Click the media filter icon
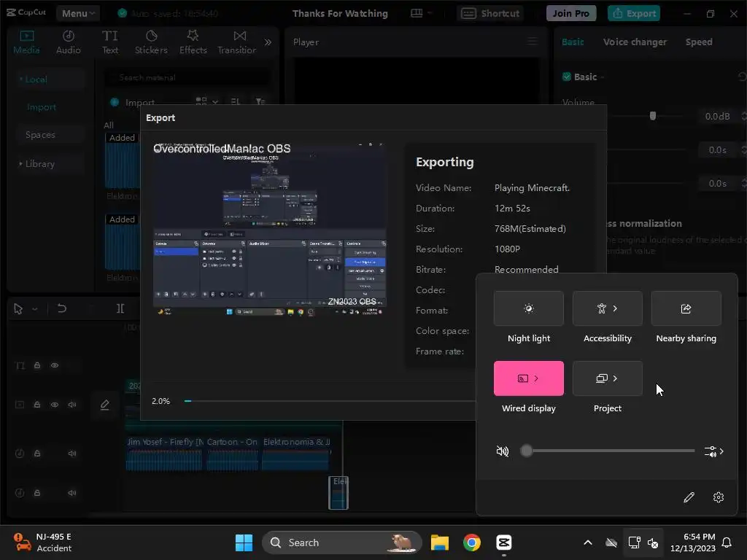This screenshot has width=747, height=560. [260, 101]
